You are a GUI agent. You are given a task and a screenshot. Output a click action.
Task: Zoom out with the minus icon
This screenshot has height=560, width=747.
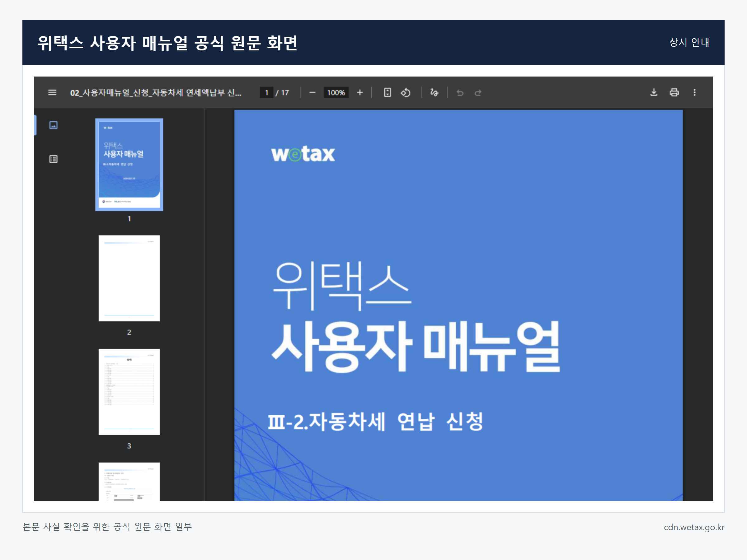(312, 92)
